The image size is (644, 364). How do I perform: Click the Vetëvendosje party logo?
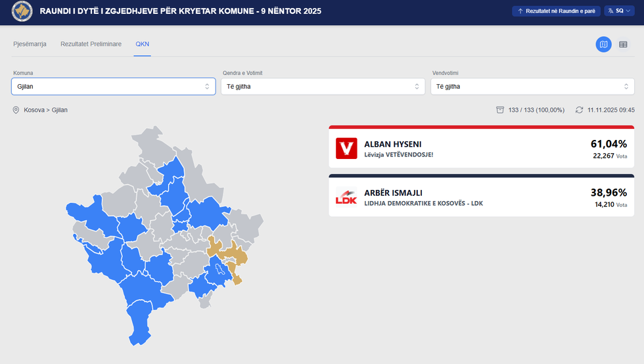click(346, 148)
